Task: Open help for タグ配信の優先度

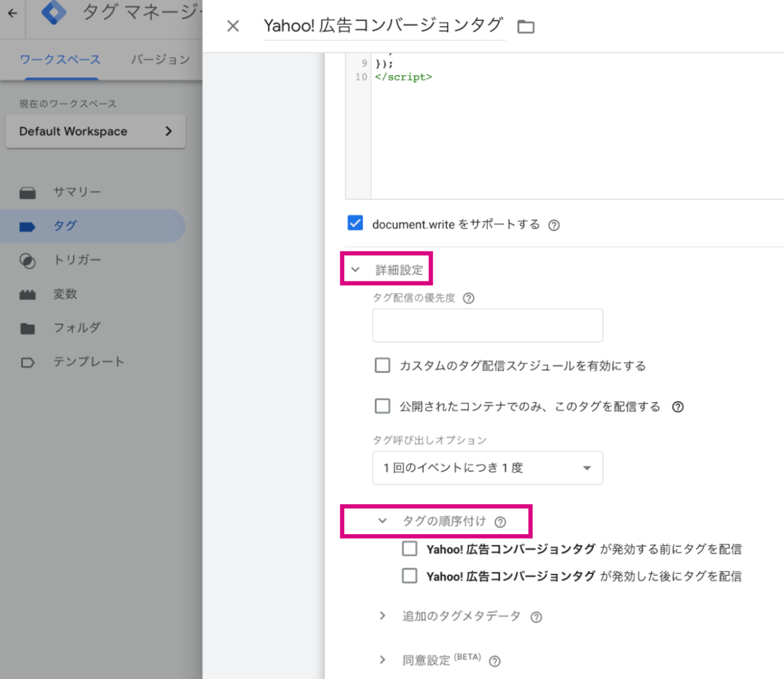Action: click(x=468, y=298)
